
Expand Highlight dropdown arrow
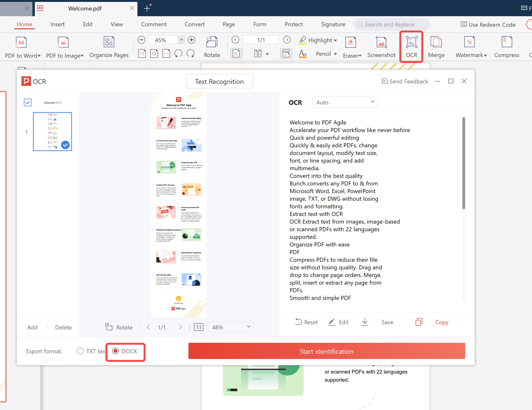click(335, 40)
